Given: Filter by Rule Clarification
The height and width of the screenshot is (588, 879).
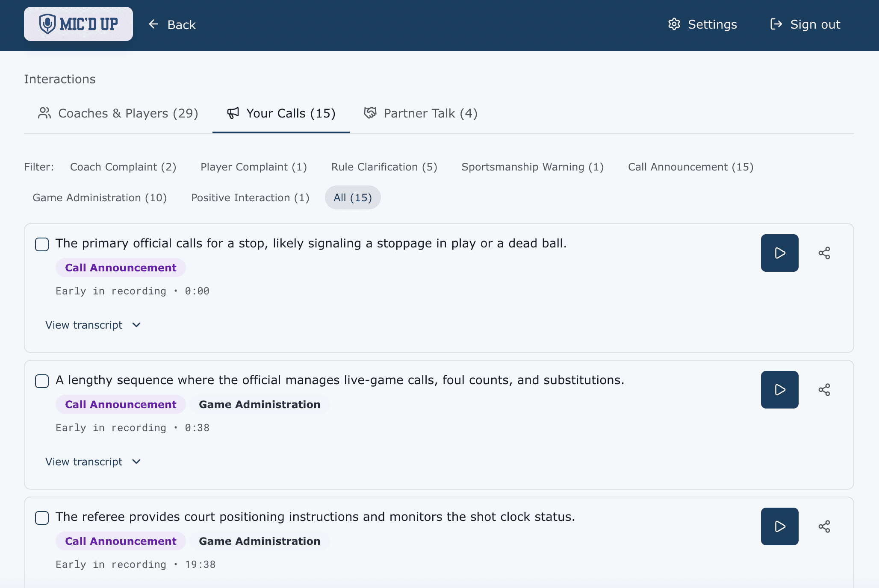Looking at the screenshot, I should 384,167.
